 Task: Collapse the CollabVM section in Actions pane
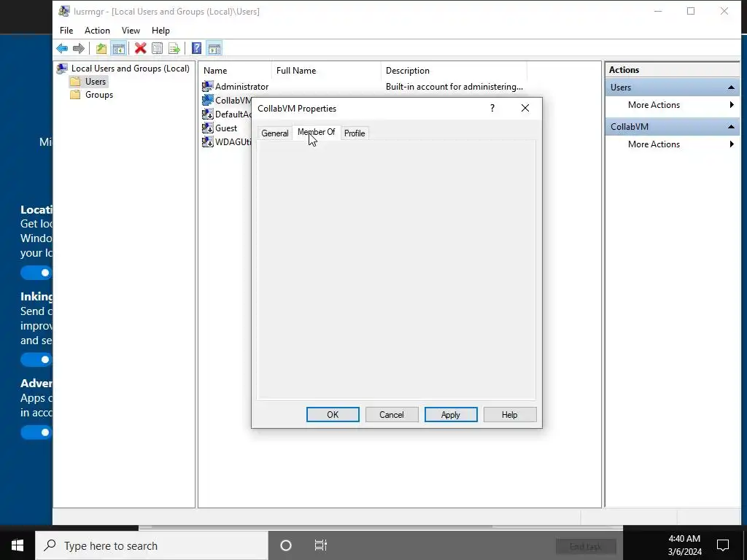coord(731,127)
